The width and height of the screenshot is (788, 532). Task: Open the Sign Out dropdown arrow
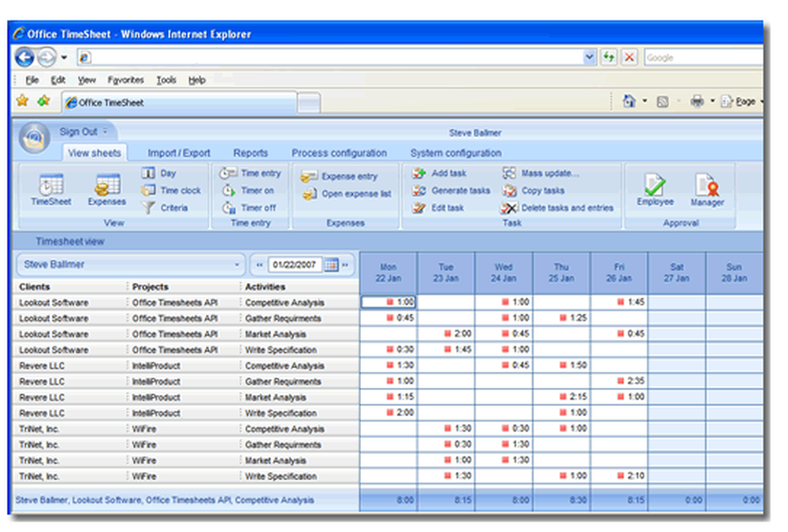(106, 132)
